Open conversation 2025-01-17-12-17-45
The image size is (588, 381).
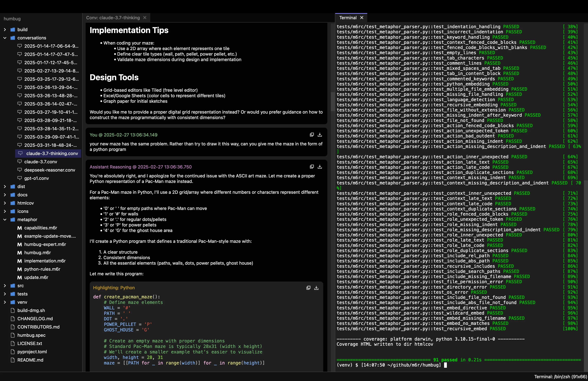48,62
